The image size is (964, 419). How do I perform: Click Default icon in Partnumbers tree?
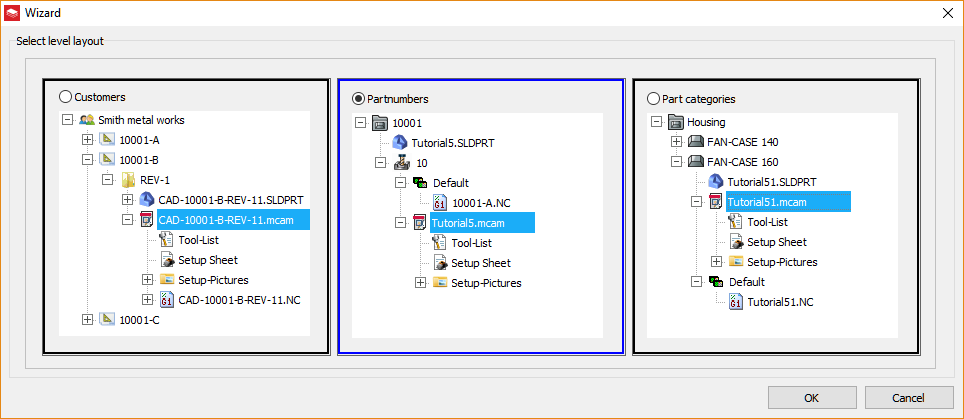[x=420, y=182]
